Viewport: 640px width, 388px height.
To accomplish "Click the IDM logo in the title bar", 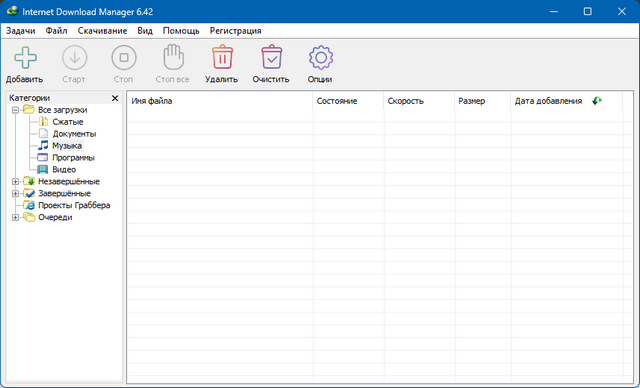I will (x=12, y=11).
